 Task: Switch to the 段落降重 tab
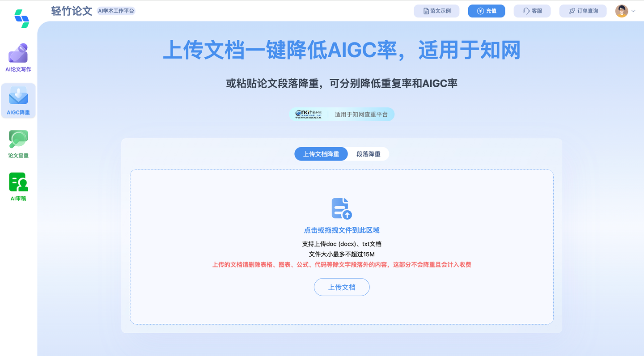click(368, 154)
